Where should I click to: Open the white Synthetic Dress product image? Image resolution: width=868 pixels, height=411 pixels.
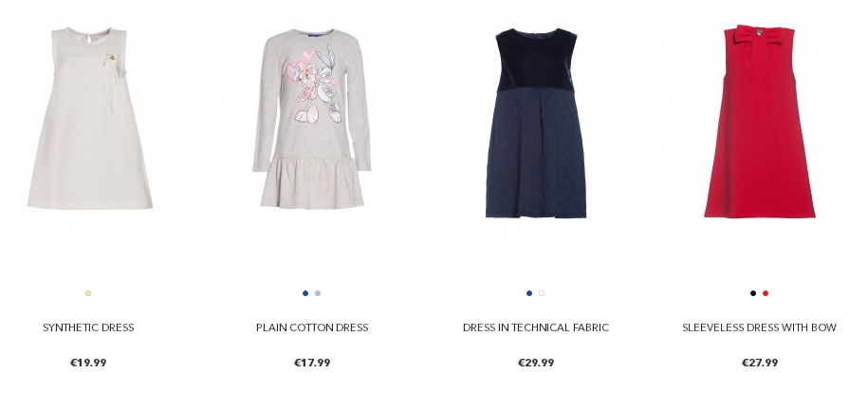pyautogui.click(x=90, y=118)
